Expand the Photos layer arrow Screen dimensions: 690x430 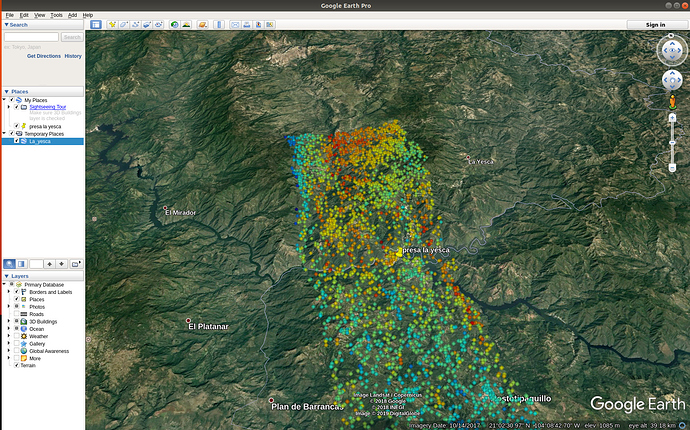[x=9, y=306]
